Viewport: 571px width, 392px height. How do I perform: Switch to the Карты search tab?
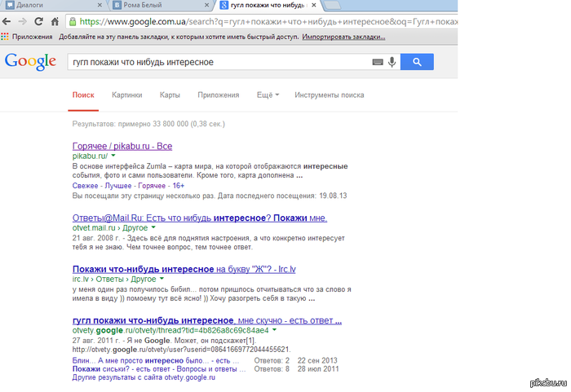tap(170, 95)
